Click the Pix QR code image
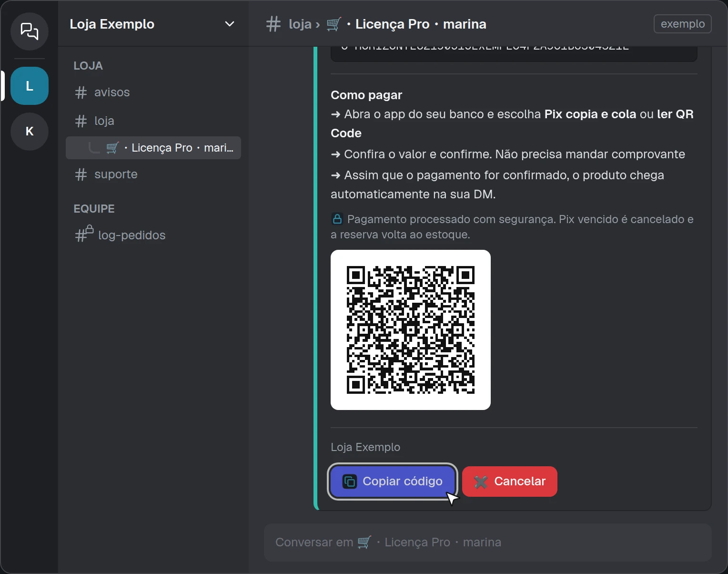This screenshot has height=574, width=728. pos(411,330)
